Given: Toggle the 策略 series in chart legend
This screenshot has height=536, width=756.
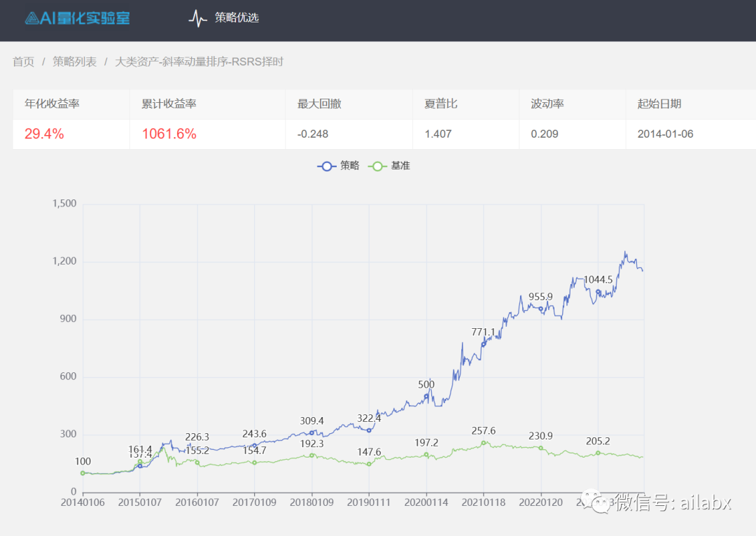Looking at the screenshot, I should 338,166.
